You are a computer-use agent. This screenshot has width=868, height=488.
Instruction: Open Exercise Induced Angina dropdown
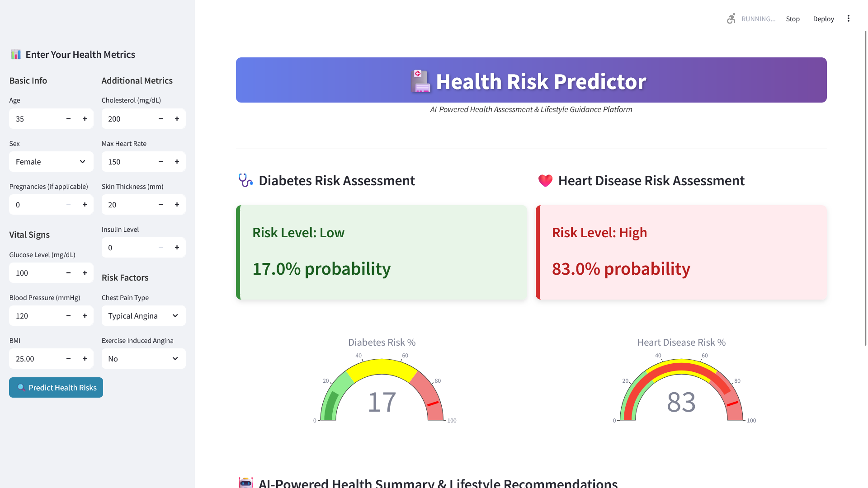[x=143, y=359]
